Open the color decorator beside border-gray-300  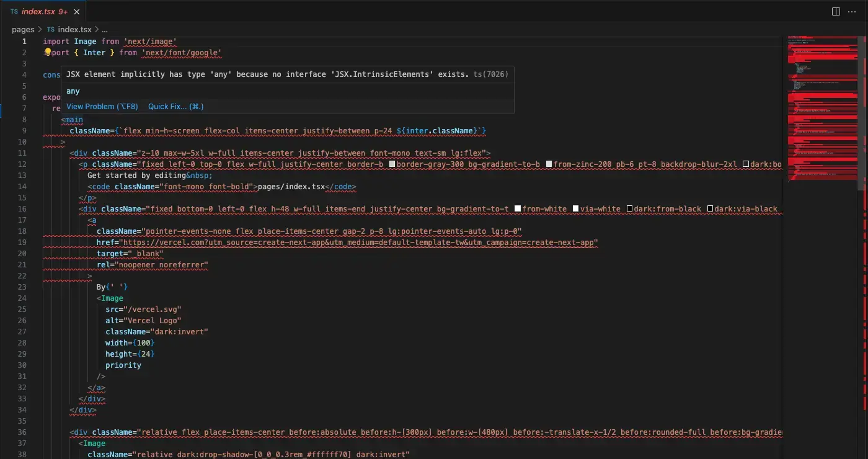coord(391,164)
